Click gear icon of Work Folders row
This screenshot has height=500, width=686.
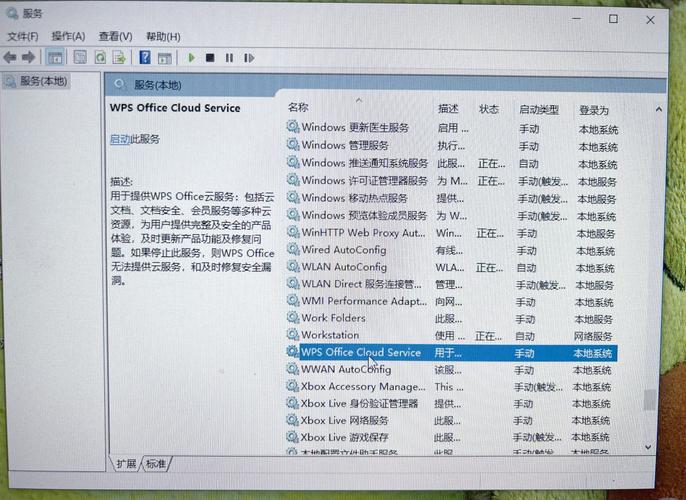292,317
